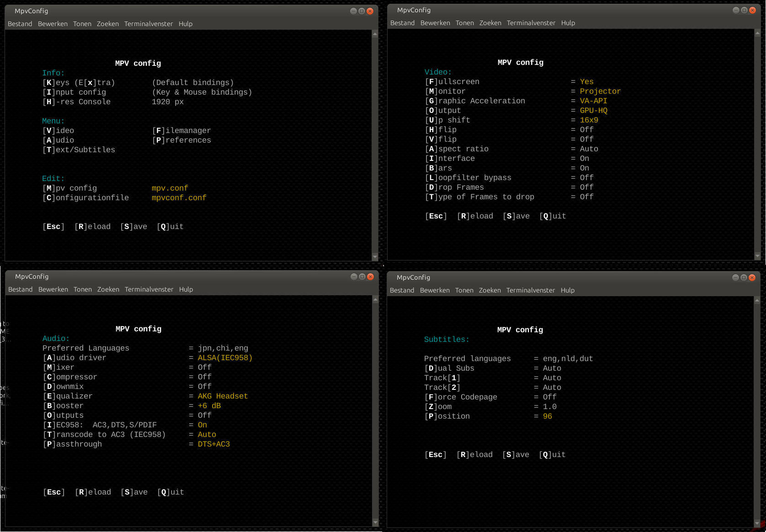Click scrollbar down arrow in bottom-left terminal
Viewport: 766px width, 532px height.
pos(375,522)
